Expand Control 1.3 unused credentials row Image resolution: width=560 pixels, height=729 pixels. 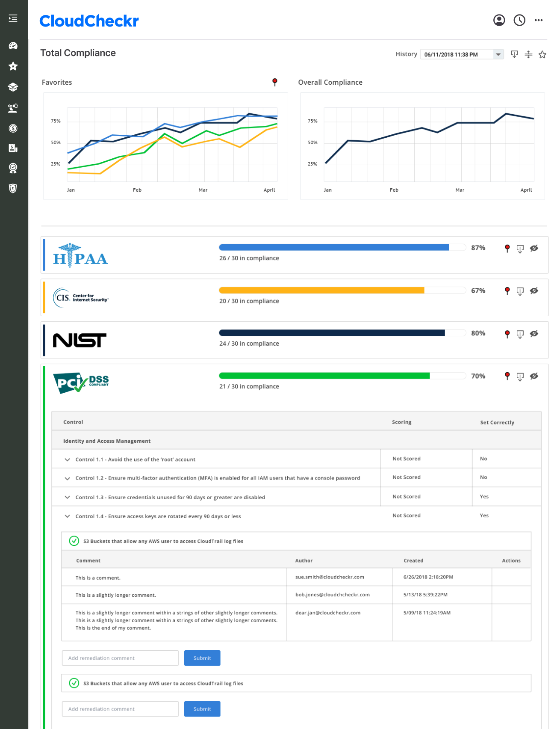(x=67, y=497)
